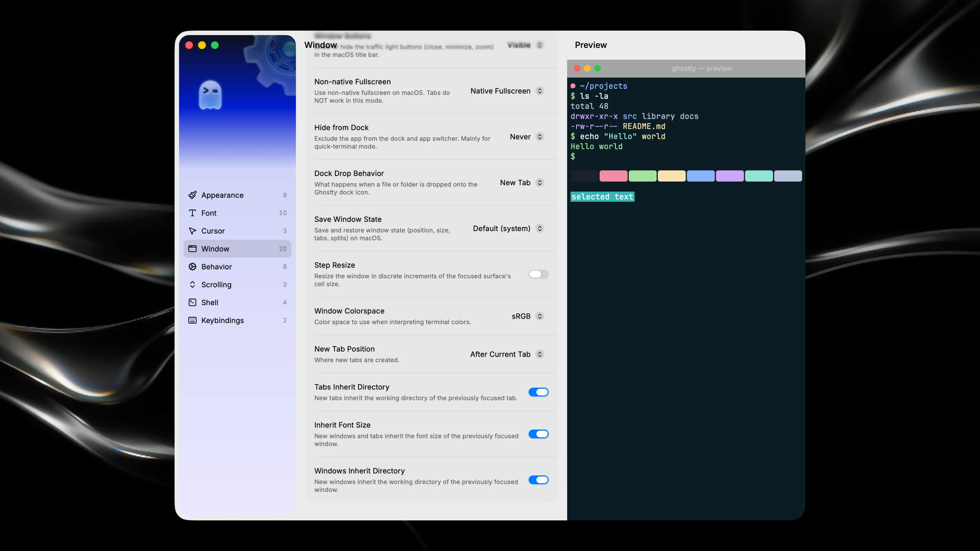Click the '~/projects' path in preview
Viewport: 980px width, 551px height.
(603, 86)
